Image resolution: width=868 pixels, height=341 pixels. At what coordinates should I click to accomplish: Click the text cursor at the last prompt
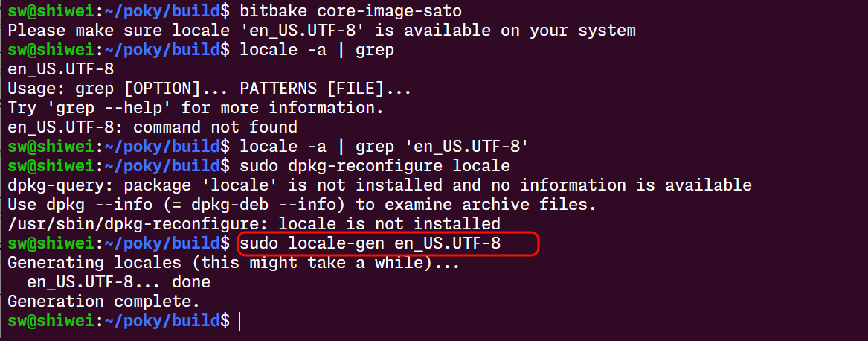tap(241, 321)
